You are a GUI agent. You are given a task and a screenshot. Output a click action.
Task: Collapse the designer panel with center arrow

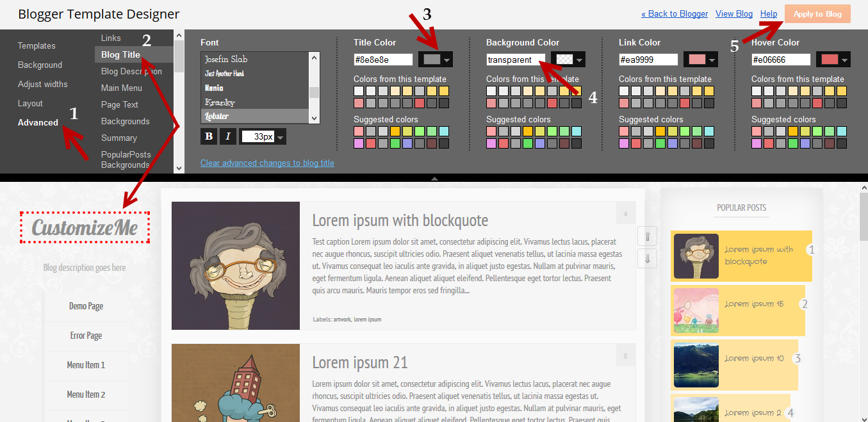coord(434,179)
